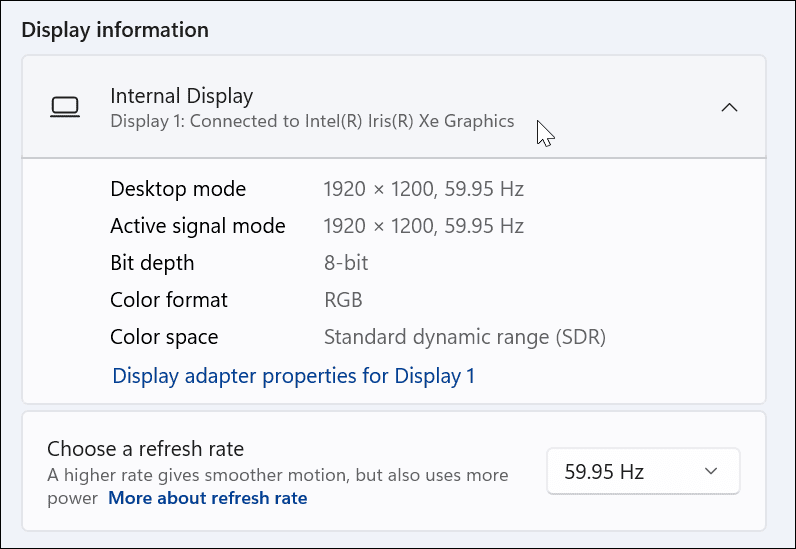Image resolution: width=796 pixels, height=549 pixels.
Task: Click the laptop icon beside Internal Display
Action: tap(65, 107)
